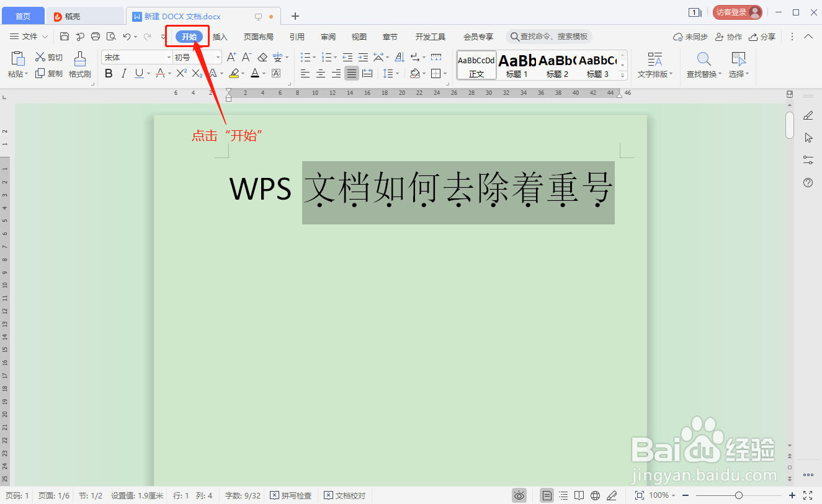The width and height of the screenshot is (822, 504).
Task: Click the settings sliders icon in sidebar
Action: [808, 159]
